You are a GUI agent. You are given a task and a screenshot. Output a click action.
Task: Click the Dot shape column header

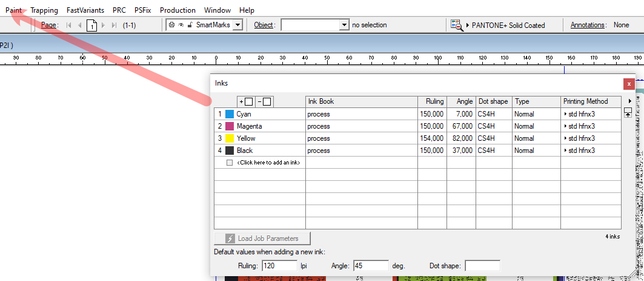(x=494, y=101)
